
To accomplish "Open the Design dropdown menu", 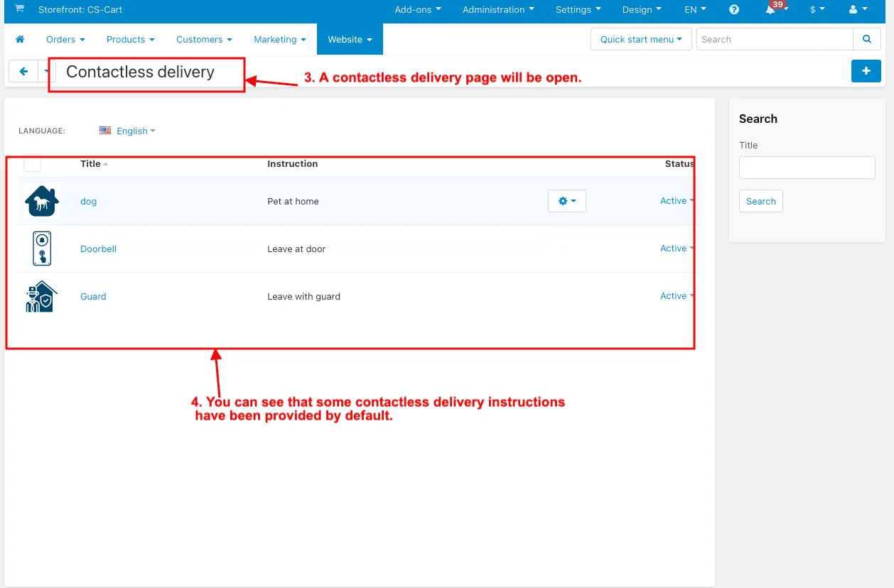I will [641, 10].
